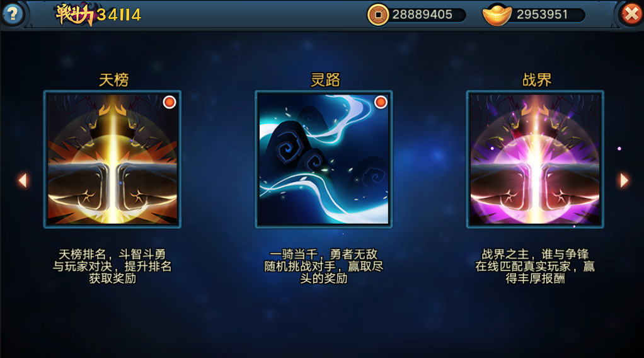Click the gold ingot currency icon

[497, 14]
